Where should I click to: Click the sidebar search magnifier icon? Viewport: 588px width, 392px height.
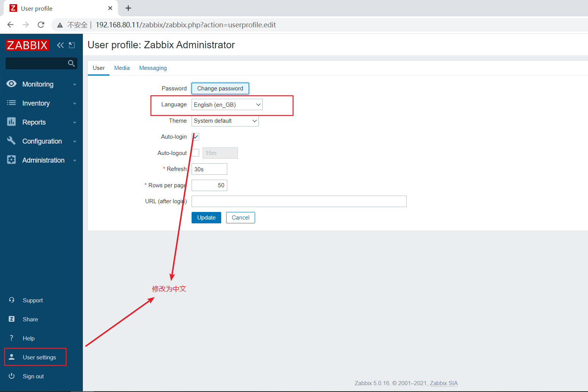click(x=71, y=63)
